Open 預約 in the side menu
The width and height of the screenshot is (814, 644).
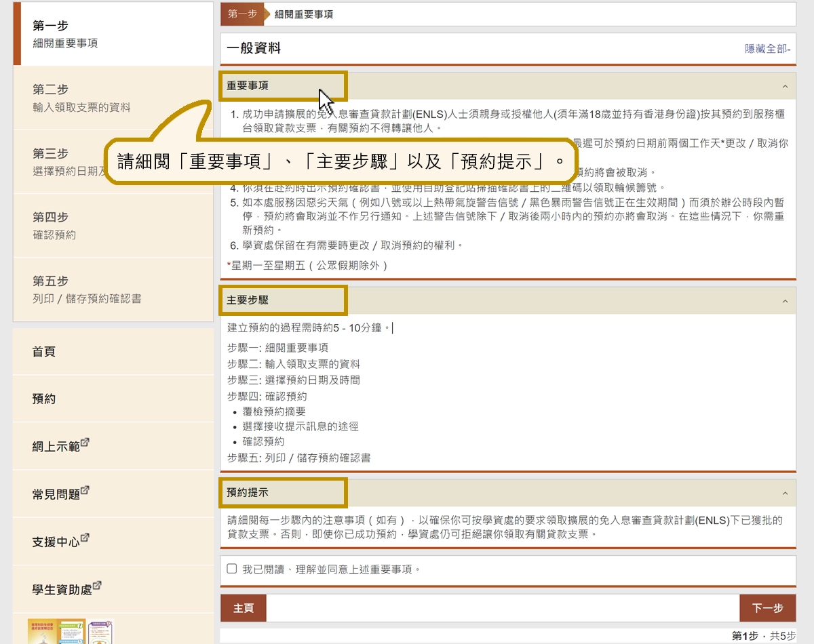pos(44,399)
